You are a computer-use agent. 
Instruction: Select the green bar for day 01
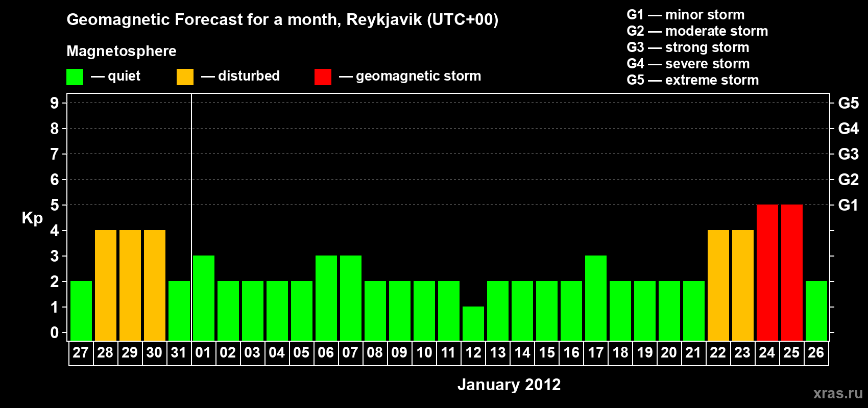point(204,298)
